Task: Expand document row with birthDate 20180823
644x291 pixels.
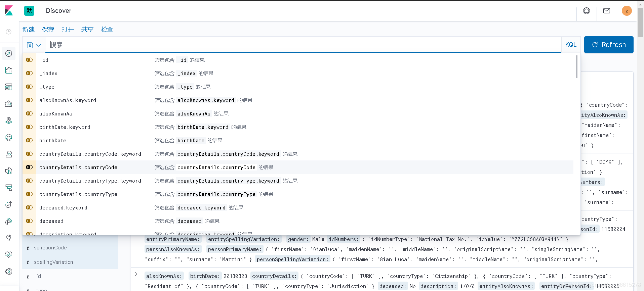Action: click(x=136, y=274)
